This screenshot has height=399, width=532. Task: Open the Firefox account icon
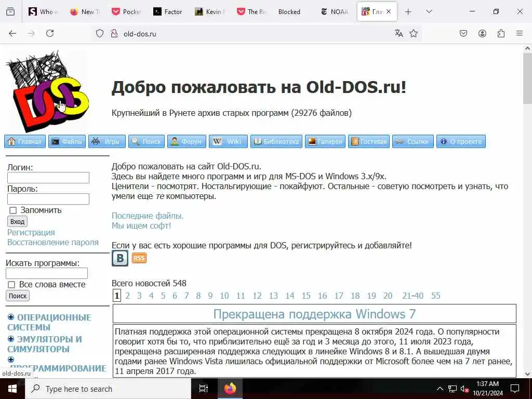coord(482,33)
